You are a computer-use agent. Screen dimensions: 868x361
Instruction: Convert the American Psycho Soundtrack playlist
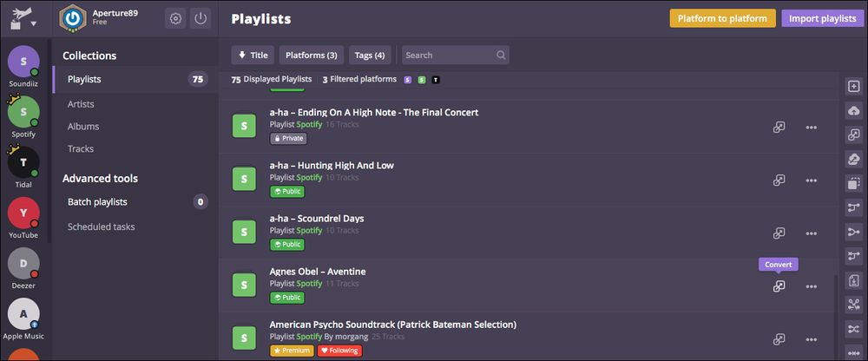point(779,338)
